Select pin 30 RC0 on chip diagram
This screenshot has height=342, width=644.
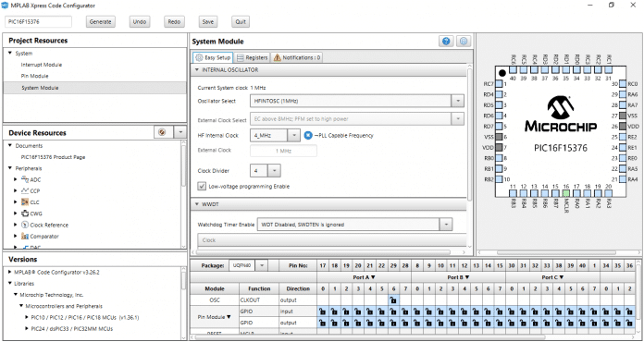(x=623, y=84)
